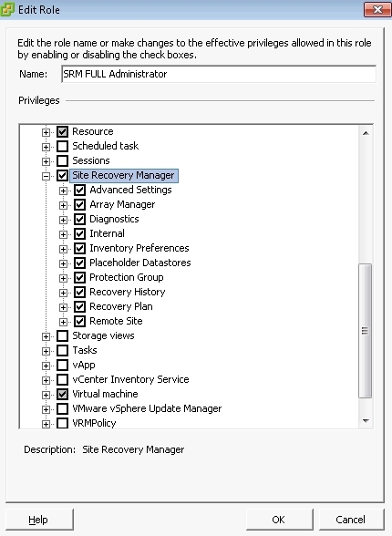
Task: Expand the Inventory Preferences node
Action: click(x=63, y=249)
